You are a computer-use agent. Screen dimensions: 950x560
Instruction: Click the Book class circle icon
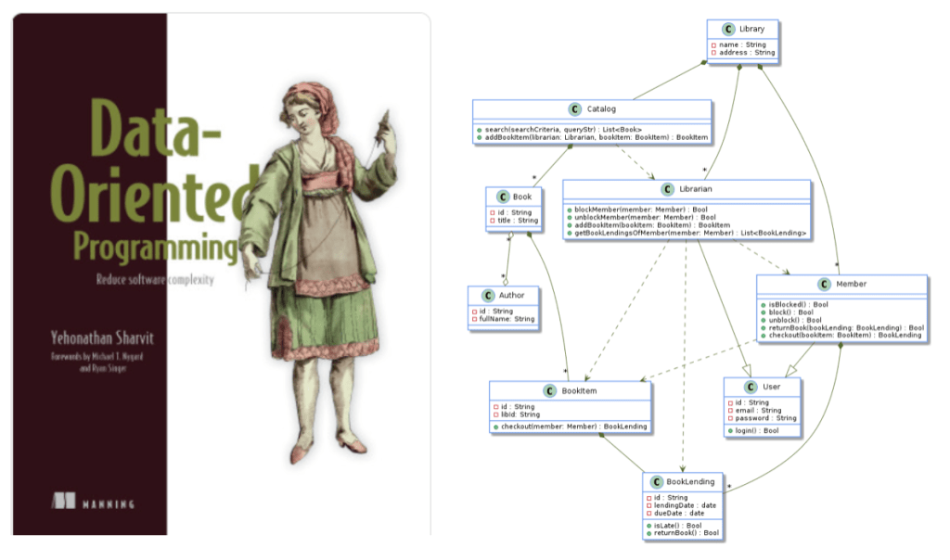tap(502, 197)
